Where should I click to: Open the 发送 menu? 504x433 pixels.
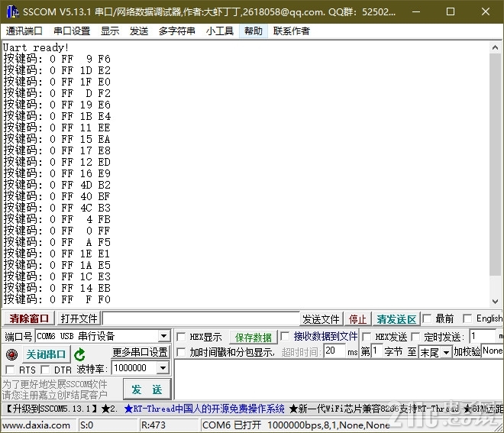[139, 31]
